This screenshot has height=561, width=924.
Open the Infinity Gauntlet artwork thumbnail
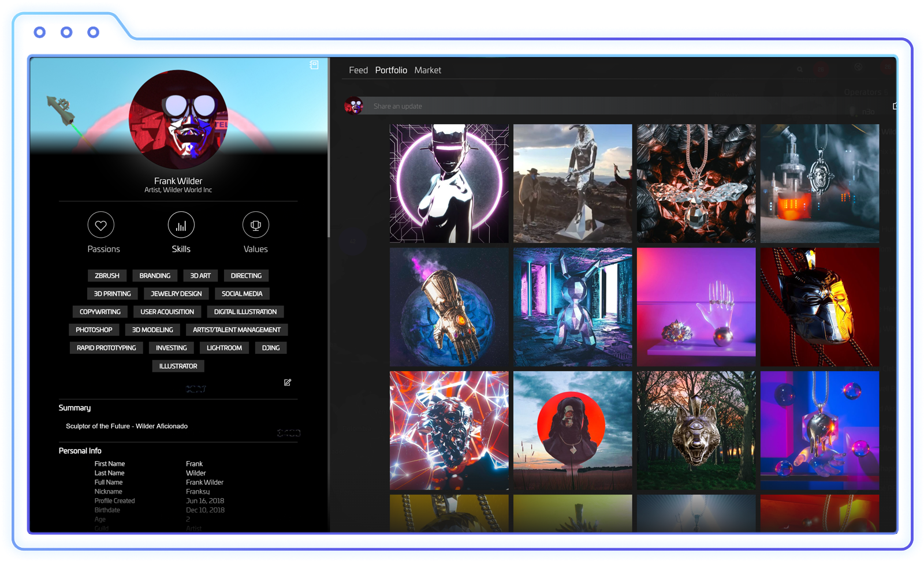(x=449, y=307)
